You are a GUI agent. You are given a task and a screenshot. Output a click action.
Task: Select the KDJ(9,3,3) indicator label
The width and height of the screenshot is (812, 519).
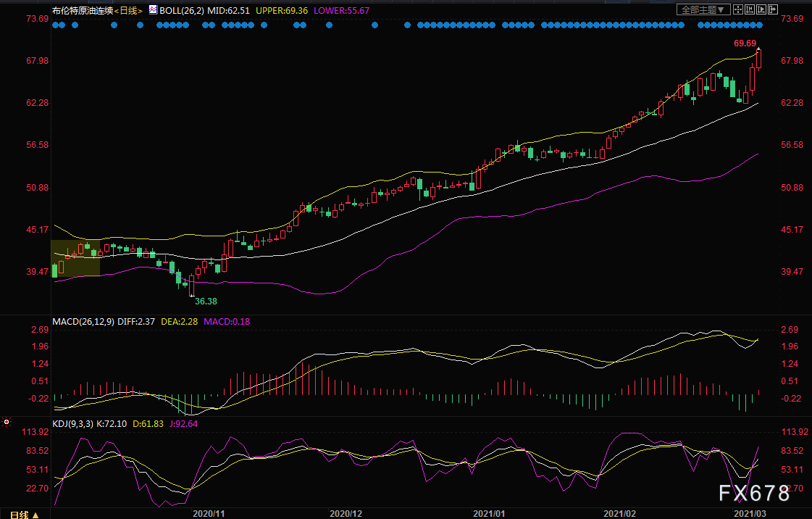tap(75, 422)
